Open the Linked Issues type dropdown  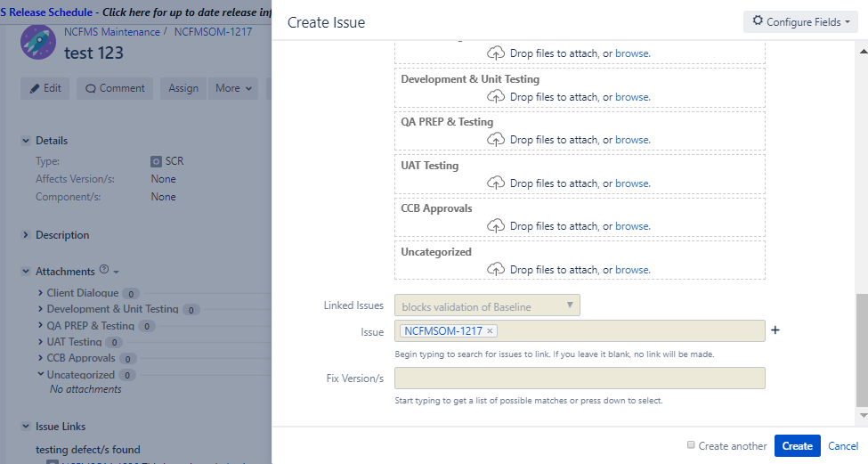(487, 305)
